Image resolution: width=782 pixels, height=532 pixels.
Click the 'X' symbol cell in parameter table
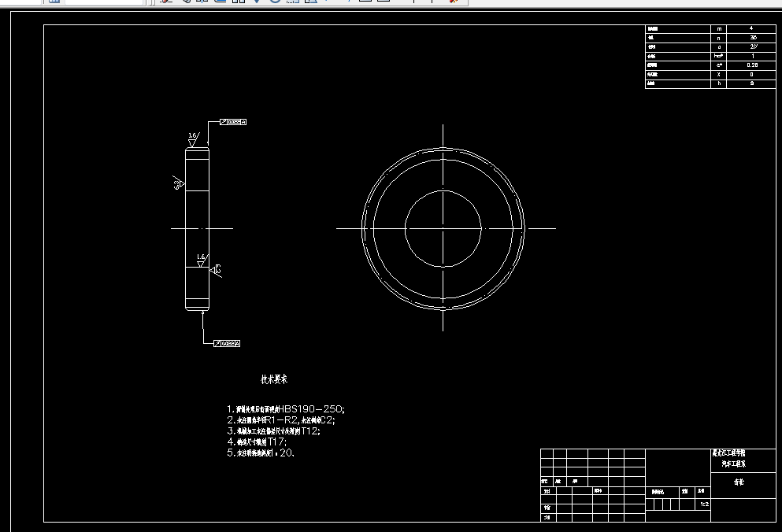(x=719, y=74)
